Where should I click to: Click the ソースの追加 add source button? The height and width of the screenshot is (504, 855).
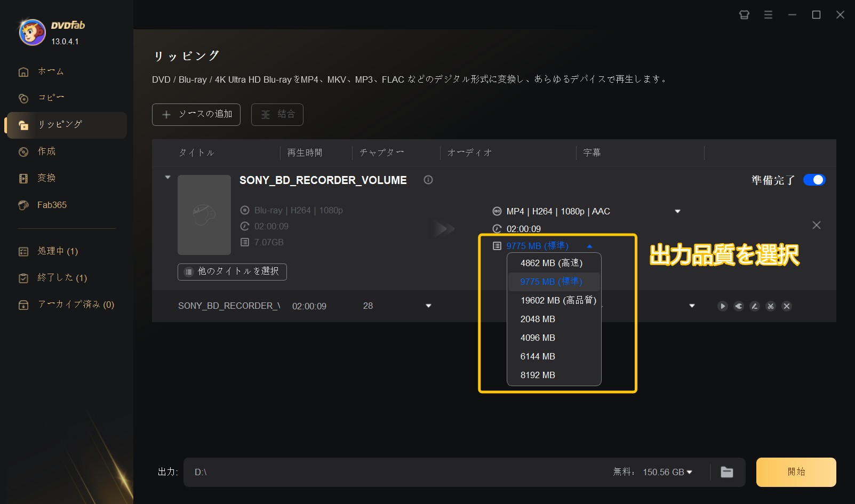click(196, 115)
